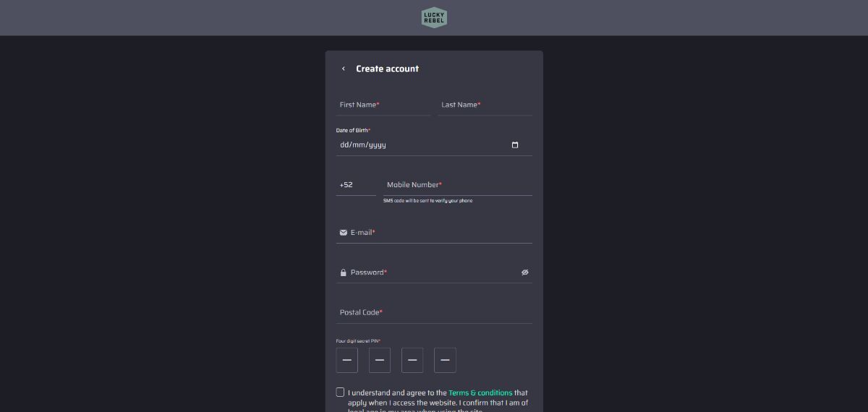868x412 pixels.
Task: Focus the First Name field
Action: pos(383,105)
